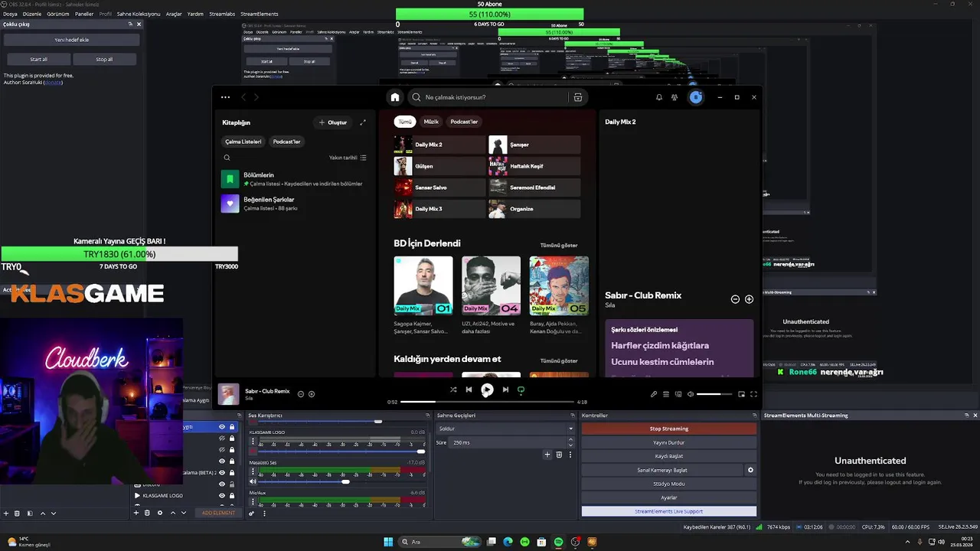Open Spotify miniplayer

click(x=741, y=394)
